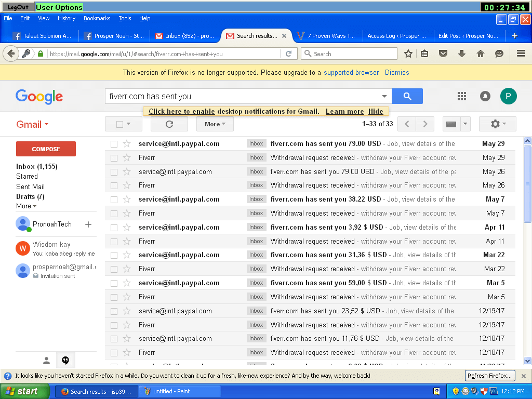Screen dimensions: 532x399
Task: Tick checkbox for May 29 PayPal email
Action: coord(114,144)
